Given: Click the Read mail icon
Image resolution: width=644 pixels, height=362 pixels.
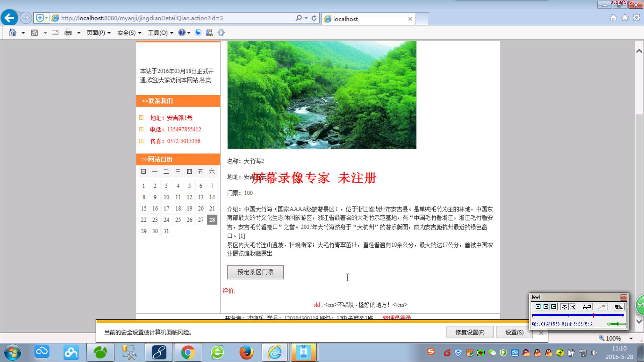Looking at the screenshot, I should (x=55, y=33).
